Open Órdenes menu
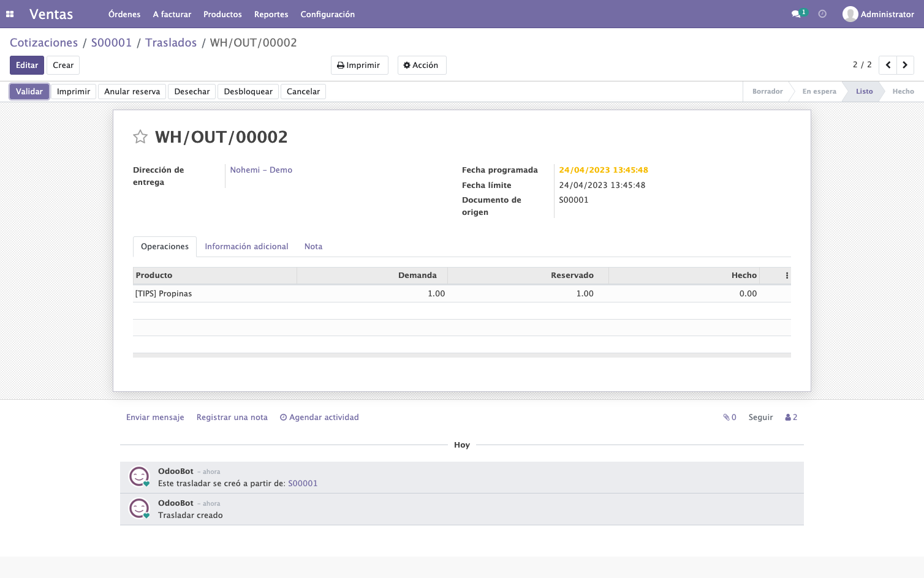Viewport: 924px width, 578px height. [124, 14]
